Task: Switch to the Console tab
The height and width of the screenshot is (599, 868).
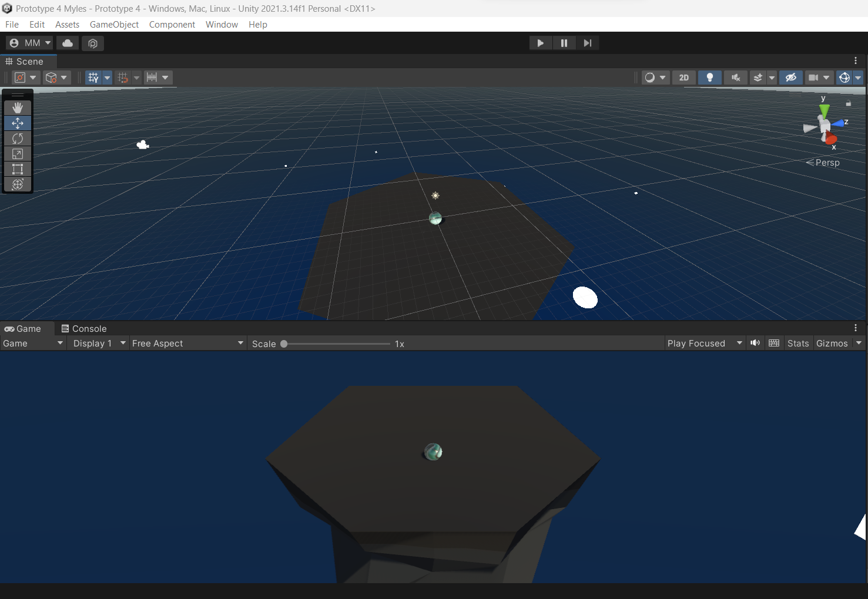Action: coord(88,328)
